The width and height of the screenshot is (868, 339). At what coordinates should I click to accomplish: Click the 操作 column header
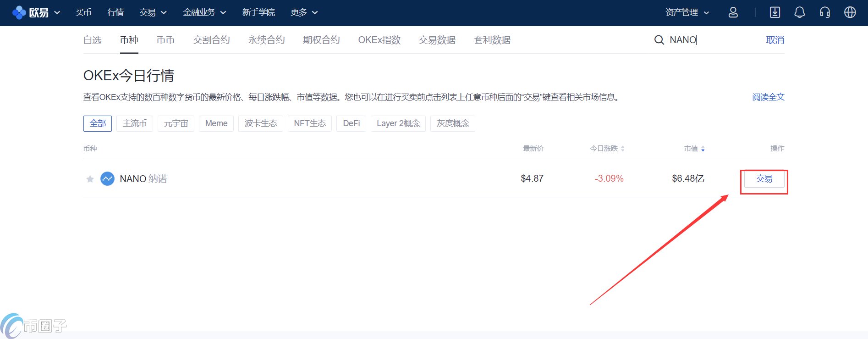pyautogui.click(x=777, y=149)
